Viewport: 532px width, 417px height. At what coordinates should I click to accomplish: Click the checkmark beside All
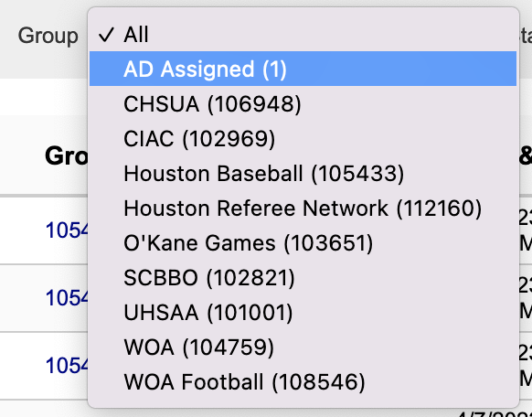point(106,35)
